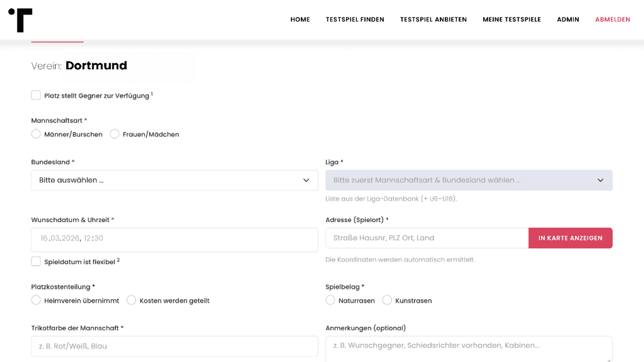Open Meine Testspiele in navigation

tap(512, 19)
